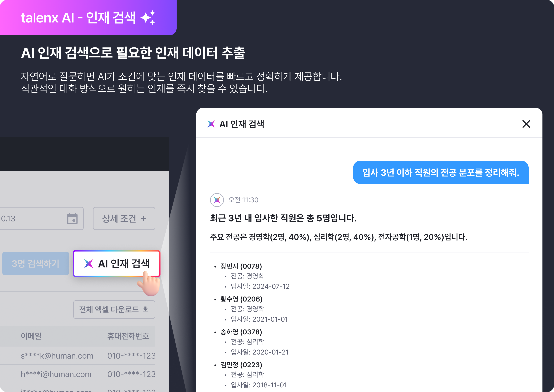Select the h****i@human.com email entry
The image size is (554, 392).
56,374
